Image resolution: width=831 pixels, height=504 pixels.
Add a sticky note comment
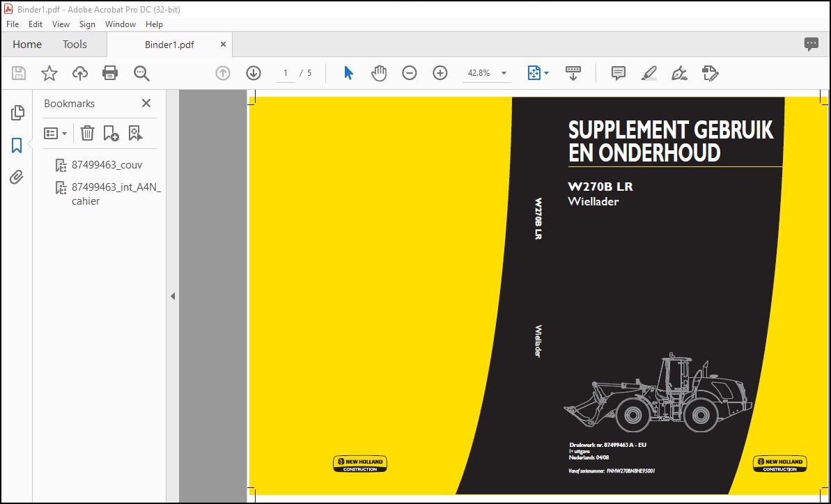coord(618,73)
